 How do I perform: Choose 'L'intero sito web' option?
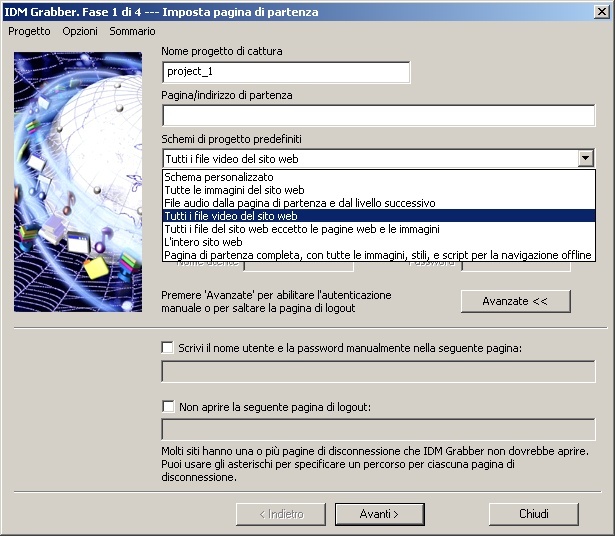coord(204,242)
